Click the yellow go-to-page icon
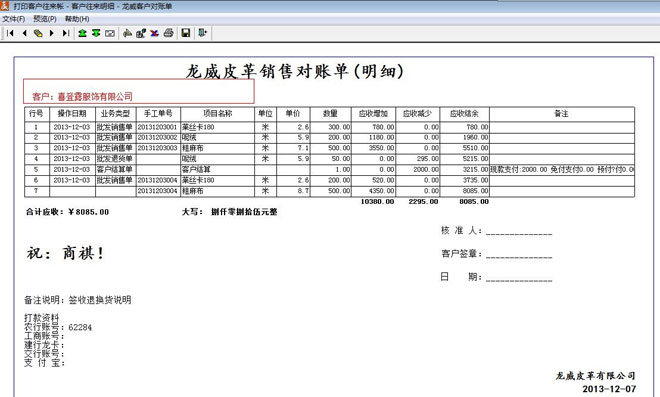Image resolution: width=660 pixels, height=397 pixels. tap(38, 33)
